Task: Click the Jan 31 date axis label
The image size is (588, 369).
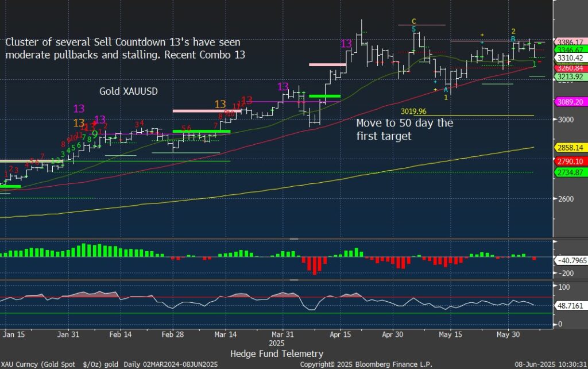Action: pyautogui.click(x=68, y=334)
